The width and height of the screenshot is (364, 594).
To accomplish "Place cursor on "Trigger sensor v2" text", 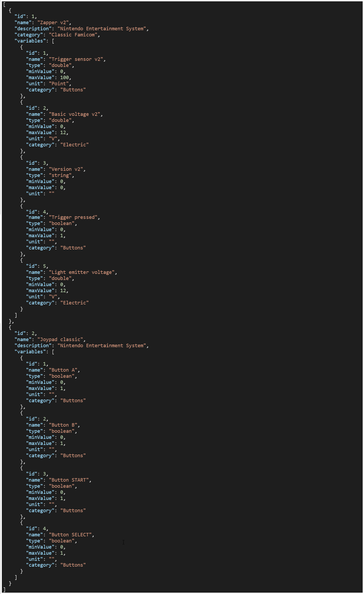I will pyautogui.click(x=76, y=59).
